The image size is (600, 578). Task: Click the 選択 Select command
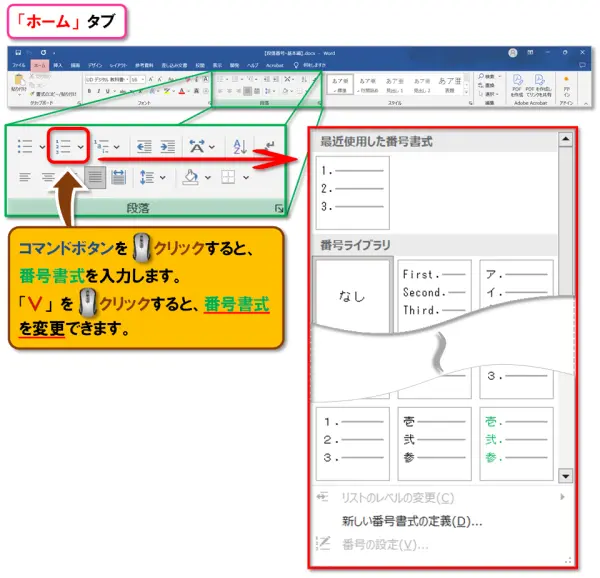coord(488,94)
